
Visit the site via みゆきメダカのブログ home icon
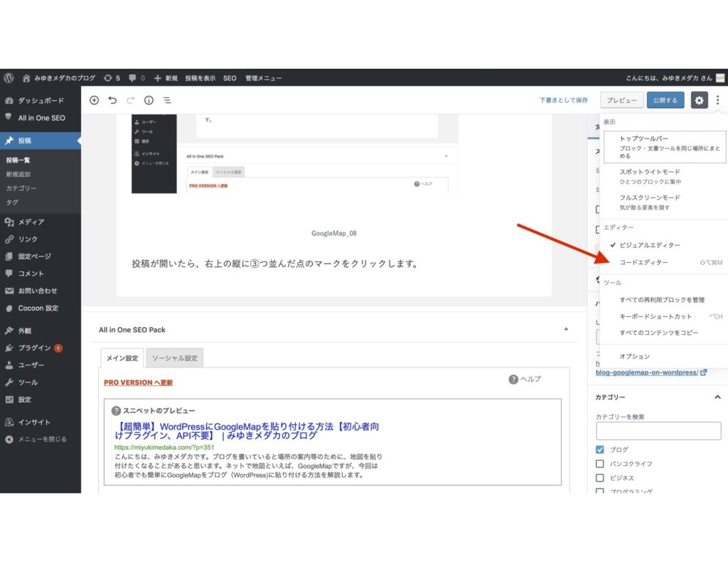tap(26, 78)
